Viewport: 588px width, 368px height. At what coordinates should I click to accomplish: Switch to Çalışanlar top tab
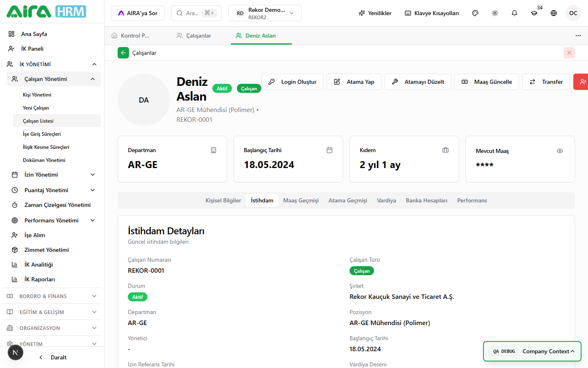[198, 36]
